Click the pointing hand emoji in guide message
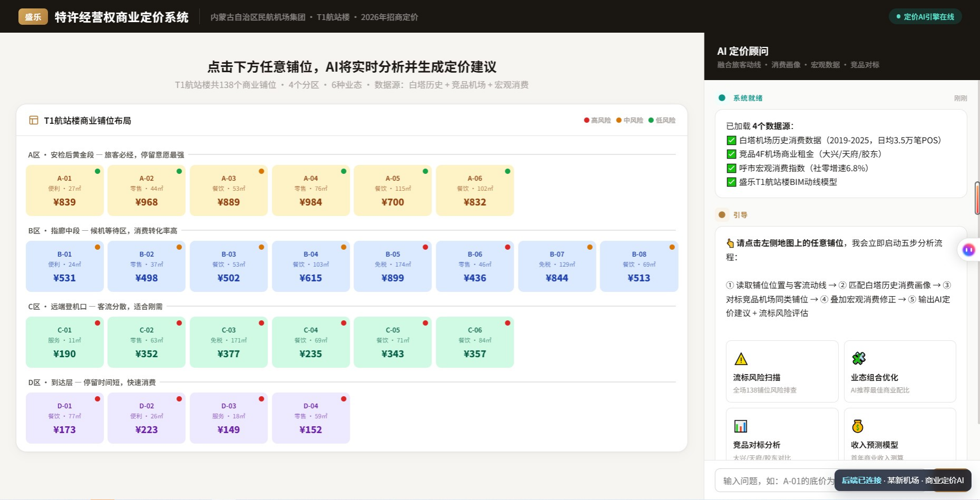Viewport: 980px width, 500px height. click(730, 243)
